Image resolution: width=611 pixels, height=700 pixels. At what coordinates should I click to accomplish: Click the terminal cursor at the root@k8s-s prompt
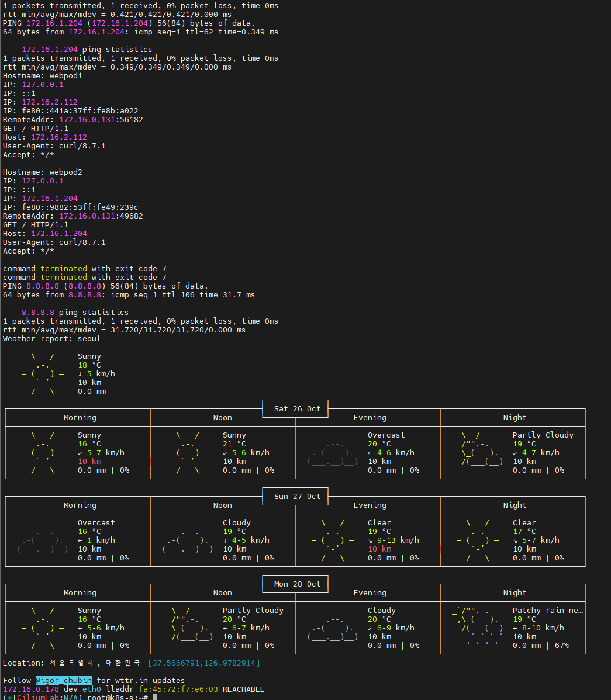(x=155, y=697)
